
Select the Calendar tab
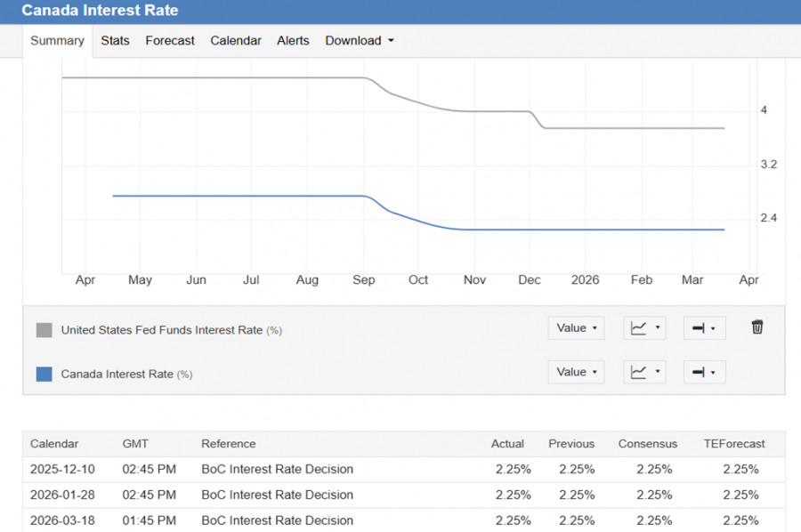click(236, 41)
